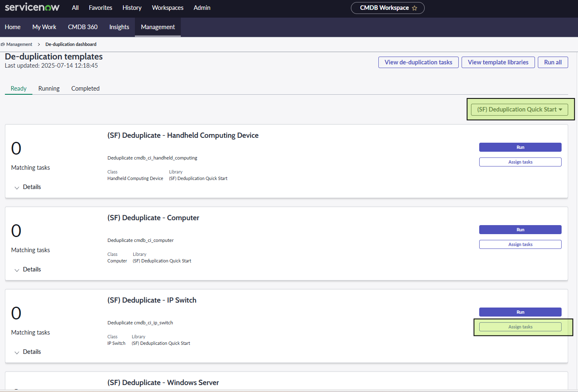Click the De-duplication templates heading
The width and height of the screenshot is (578, 392).
click(x=54, y=57)
